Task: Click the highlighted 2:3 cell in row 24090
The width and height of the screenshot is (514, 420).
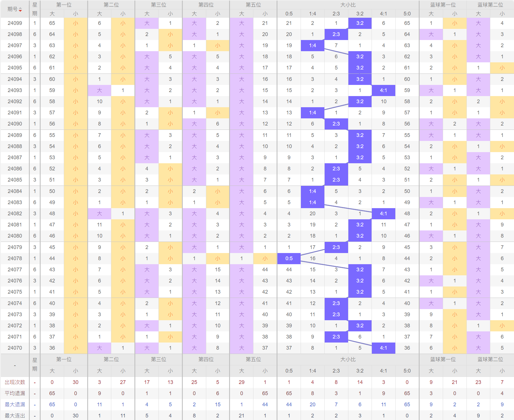Action: coord(336,124)
